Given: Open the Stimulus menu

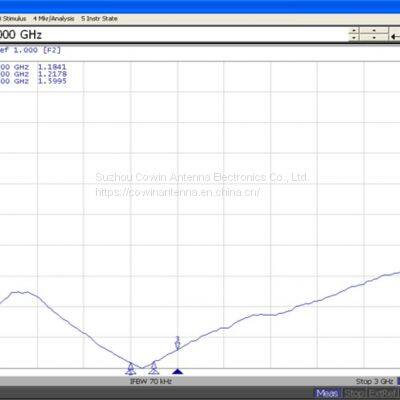Looking at the screenshot, I should tap(13, 19).
